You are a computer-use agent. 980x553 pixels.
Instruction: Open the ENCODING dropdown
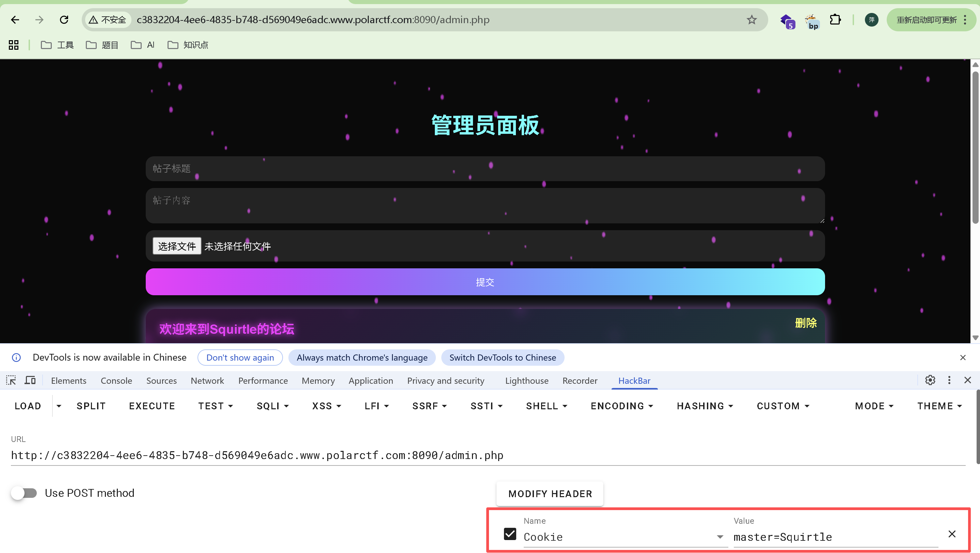pos(622,406)
